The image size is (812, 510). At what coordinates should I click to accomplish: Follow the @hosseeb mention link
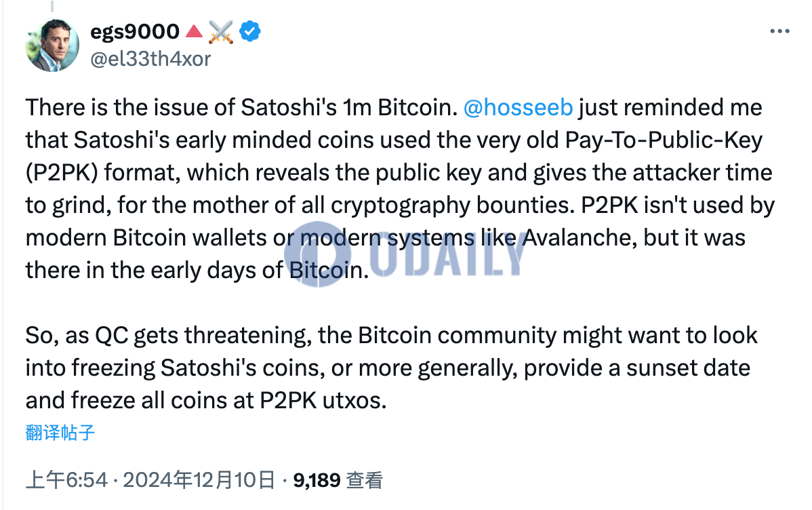pyautogui.click(x=518, y=107)
